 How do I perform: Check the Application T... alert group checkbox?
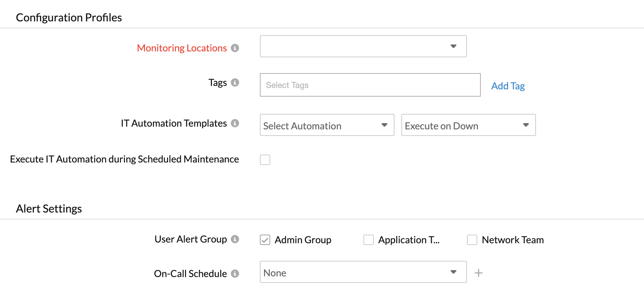tap(369, 240)
